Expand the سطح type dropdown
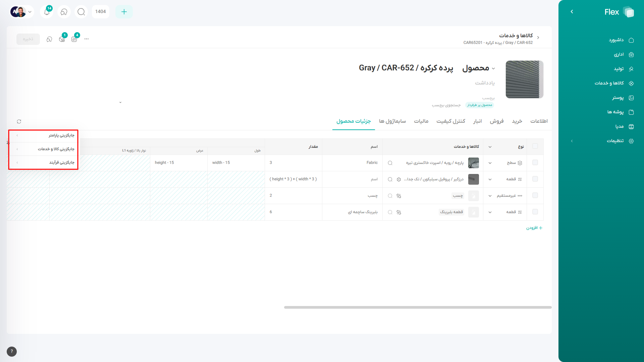Screen dimensions: 644x362 (490, 163)
